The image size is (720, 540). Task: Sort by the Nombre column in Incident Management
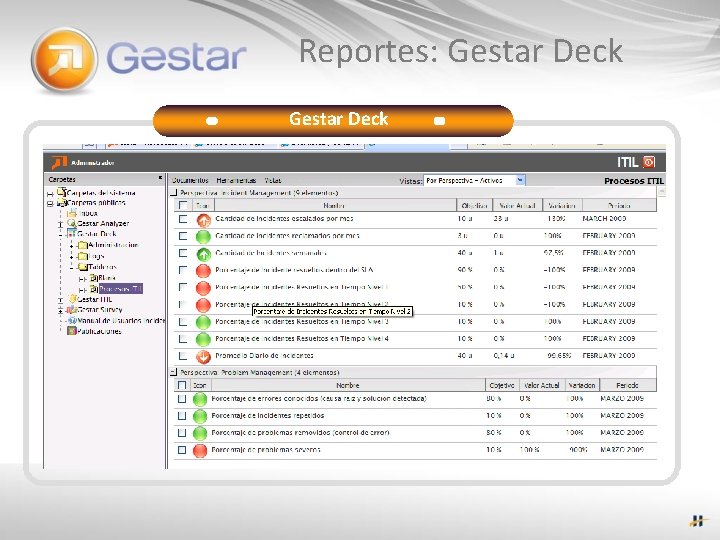[335, 206]
